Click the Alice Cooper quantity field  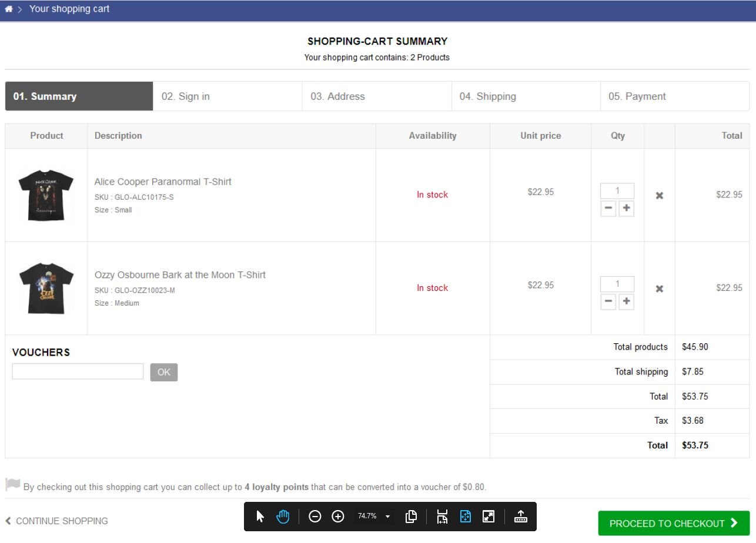coord(617,191)
